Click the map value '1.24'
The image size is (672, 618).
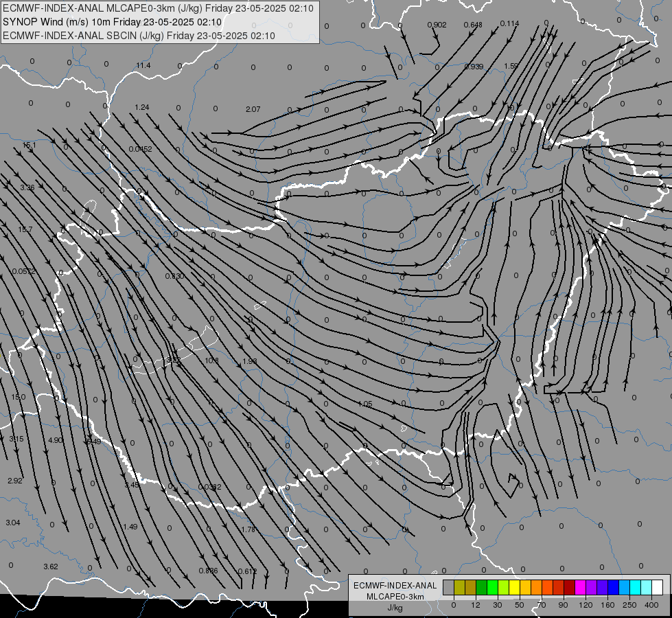point(142,107)
